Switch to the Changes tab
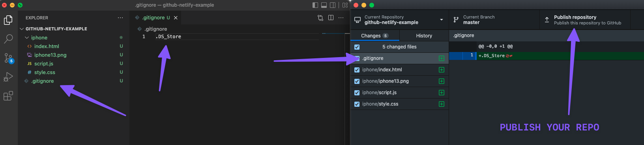This screenshot has height=145, width=644. 375,35
